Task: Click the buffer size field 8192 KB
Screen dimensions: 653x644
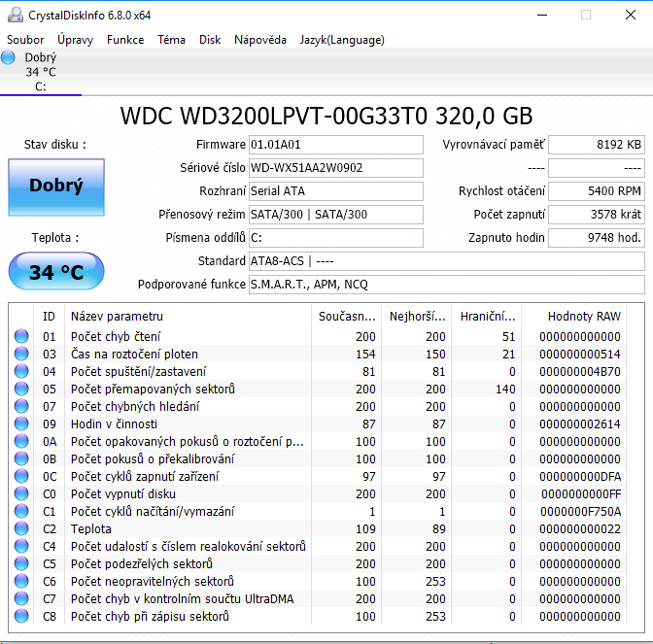Action: [597, 145]
